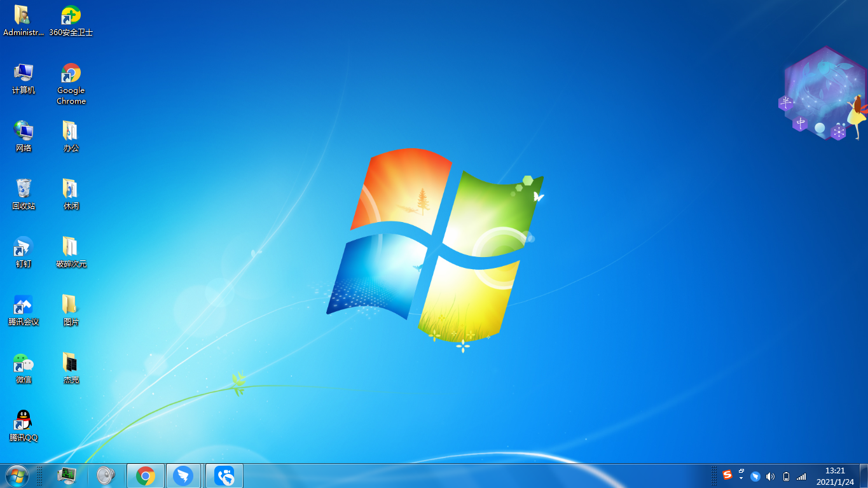Image resolution: width=868 pixels, height=488 pixels.
Task: Click the Show desktop strip at taskbar end
Action: (864, 475)
